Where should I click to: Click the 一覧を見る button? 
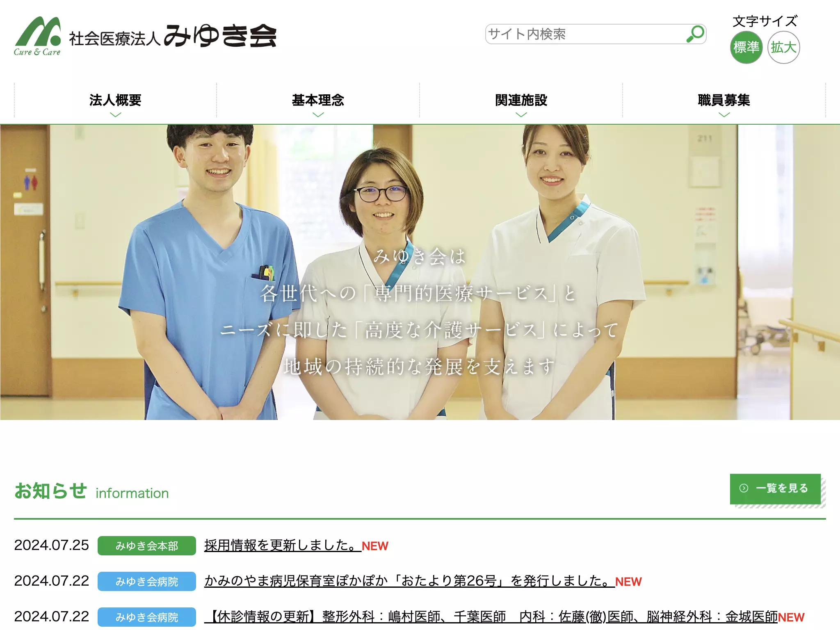(x=775, y=488)
